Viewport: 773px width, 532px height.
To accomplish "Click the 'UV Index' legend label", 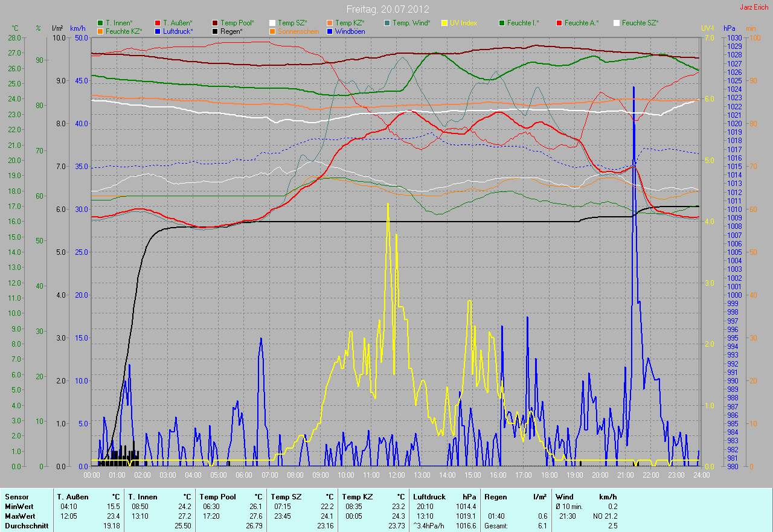I will pos(464,23).
